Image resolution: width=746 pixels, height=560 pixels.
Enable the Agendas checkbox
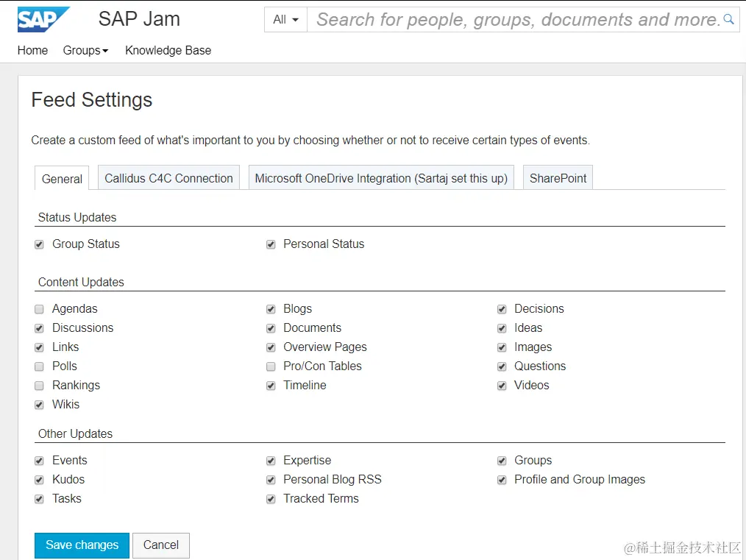tap(40, 309)
